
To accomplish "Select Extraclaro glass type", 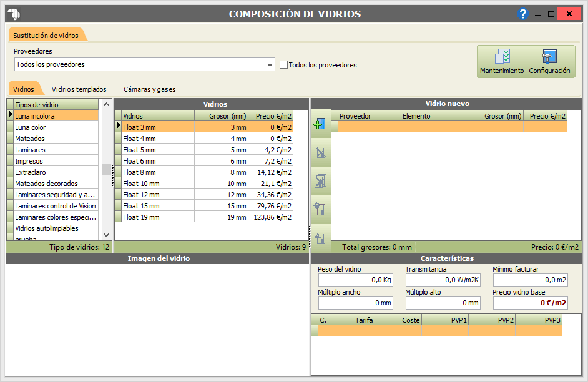I will point(56,172).
